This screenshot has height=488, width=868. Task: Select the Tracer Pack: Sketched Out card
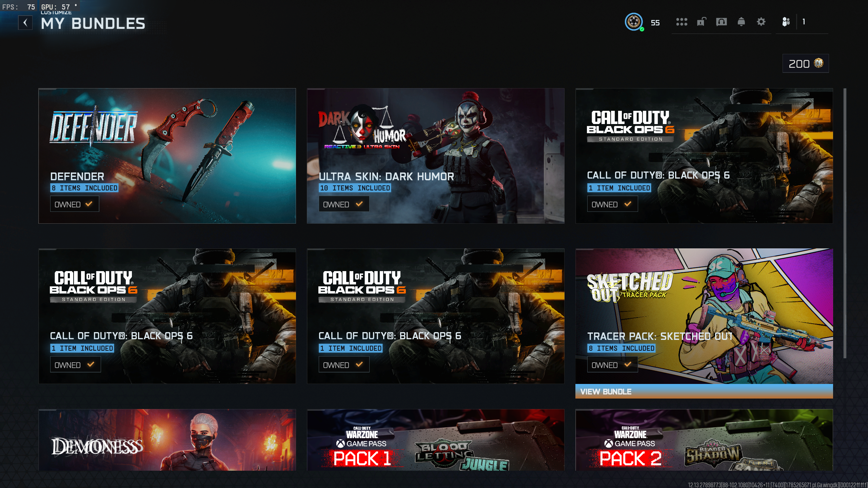click(704, 316)
